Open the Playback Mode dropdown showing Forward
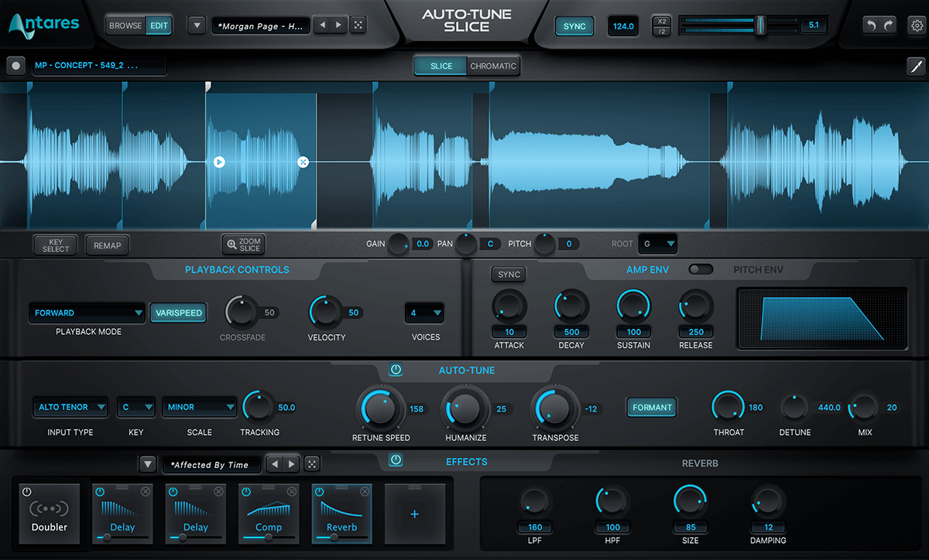Screen dimensions: 929x560 (86, 312)
